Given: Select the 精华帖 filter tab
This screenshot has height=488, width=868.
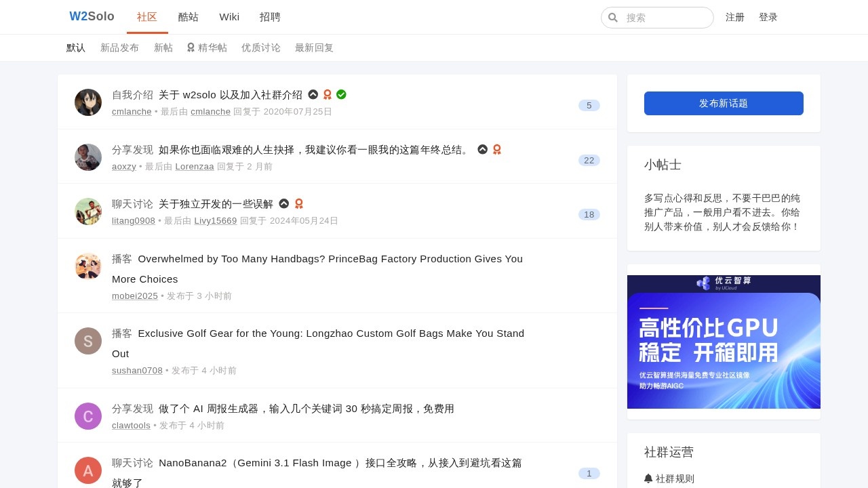Looking at the screenshot, I should coord(207,47).
